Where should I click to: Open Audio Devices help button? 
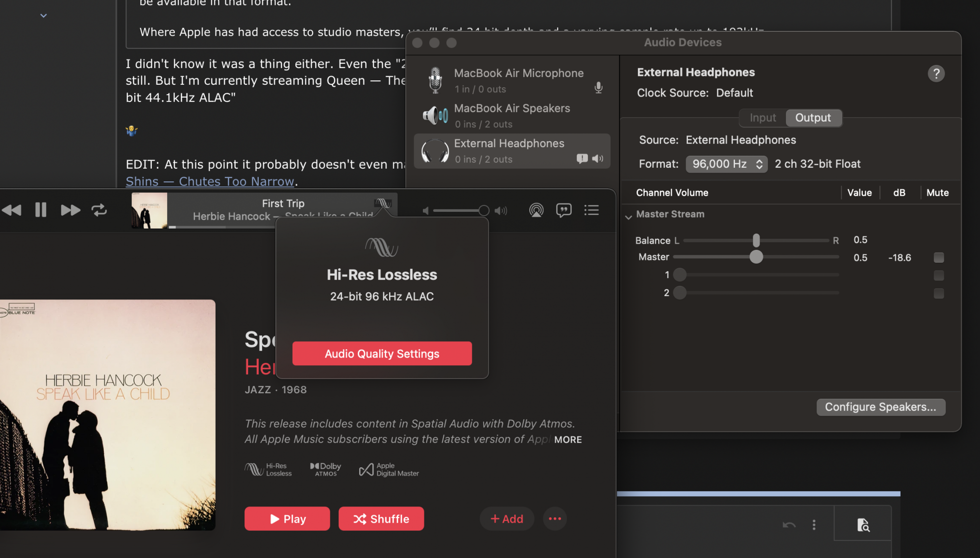pos(936,74)
